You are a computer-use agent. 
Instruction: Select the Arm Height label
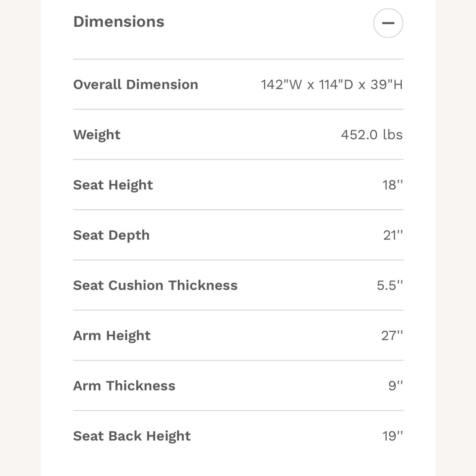pos(112,336)
